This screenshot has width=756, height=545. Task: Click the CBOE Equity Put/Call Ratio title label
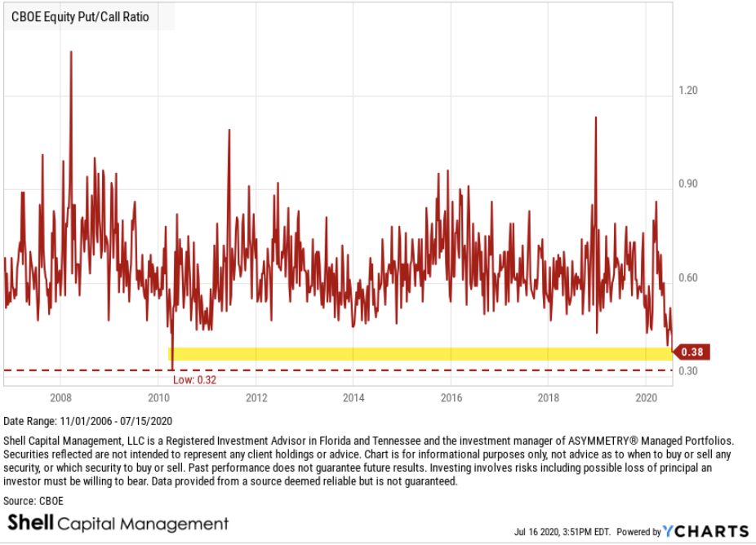(x=80, y=16)
